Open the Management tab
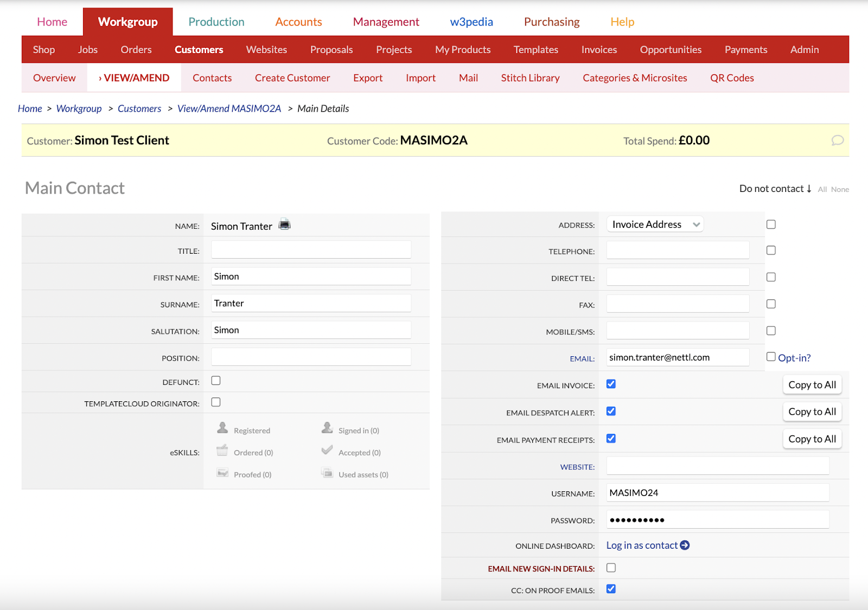Image resolution: width=868 pixels, height=610 pixels. (386, 22)
